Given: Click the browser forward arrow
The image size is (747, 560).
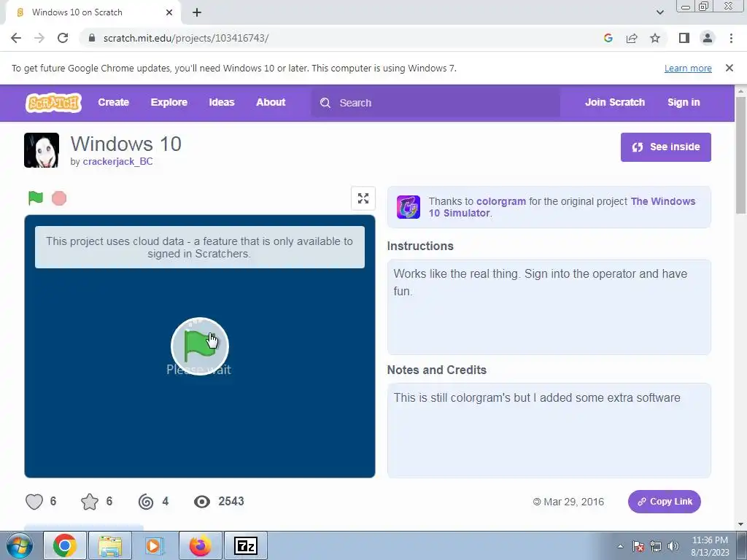Looking at the screenshot, I should click(39, 38).
